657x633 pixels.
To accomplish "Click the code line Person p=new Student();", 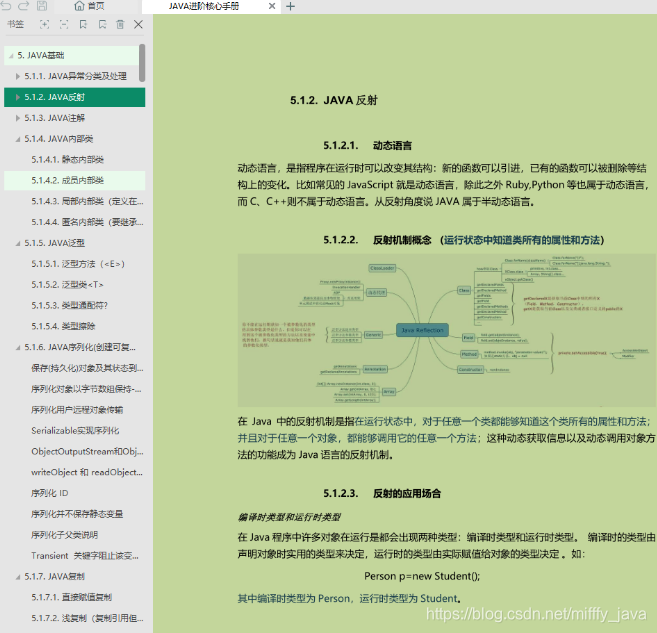I will pyautogui.click(x=422, y=576).
